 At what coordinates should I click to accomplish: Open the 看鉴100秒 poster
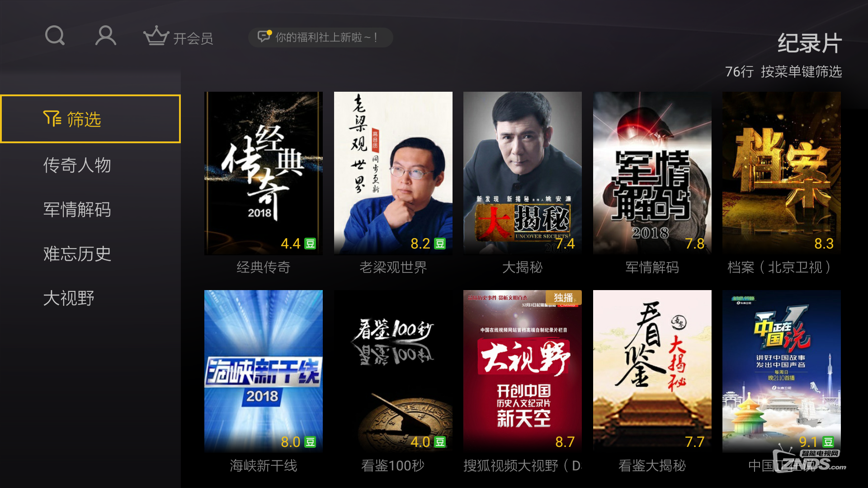393,371
